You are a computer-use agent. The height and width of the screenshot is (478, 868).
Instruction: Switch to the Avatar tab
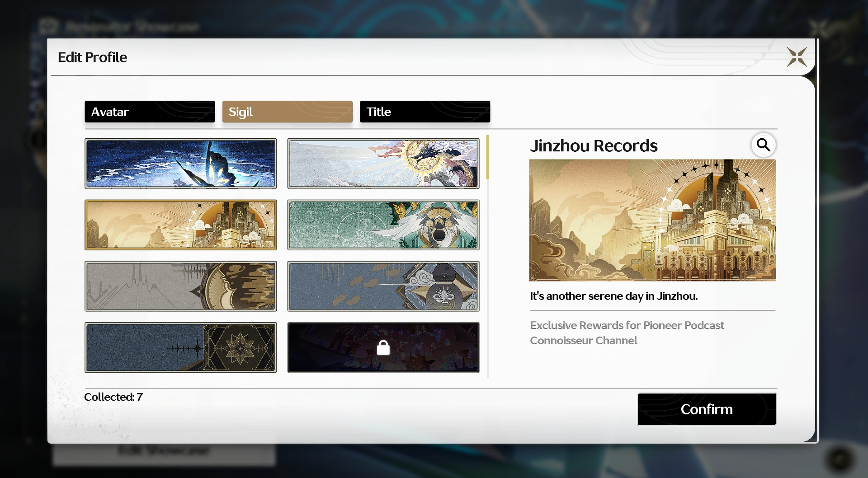pos(150,112)
